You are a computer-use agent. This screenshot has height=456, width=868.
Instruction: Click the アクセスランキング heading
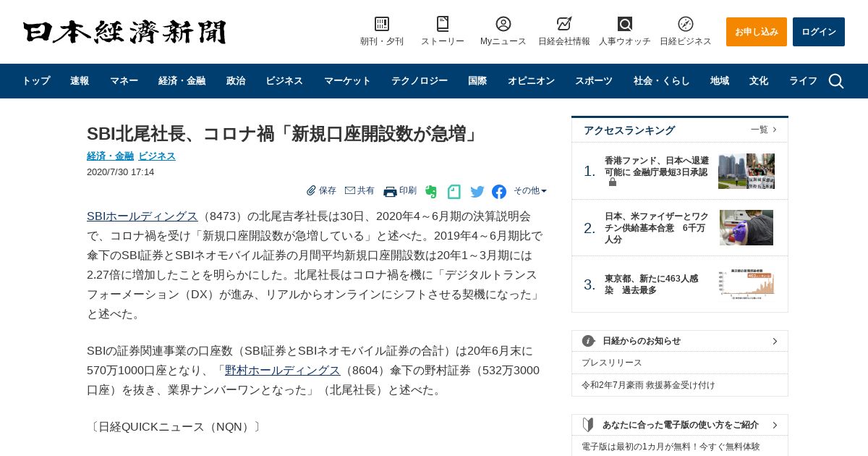[629, 130]
